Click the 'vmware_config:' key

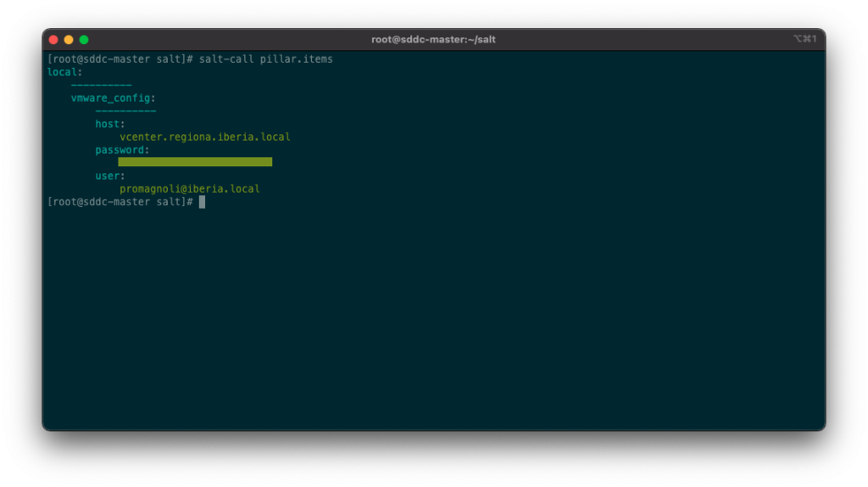tap(114, 98)
